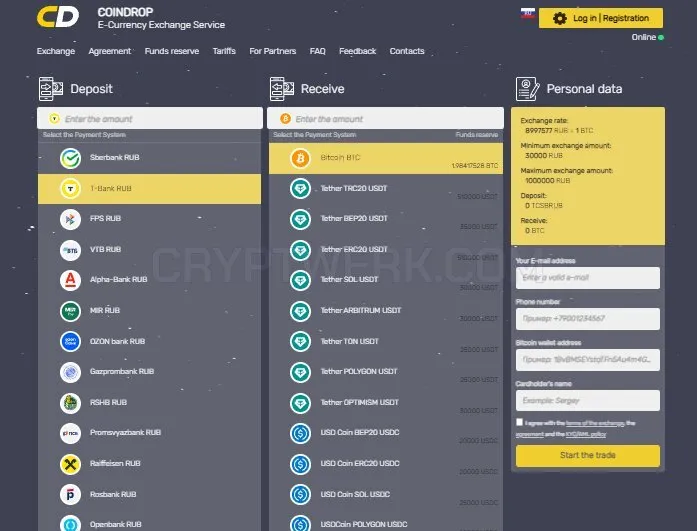Screen dimensions: 697x531
Task: Select the Gazprombank RUB icon
Action: click(x=70, y=372)
